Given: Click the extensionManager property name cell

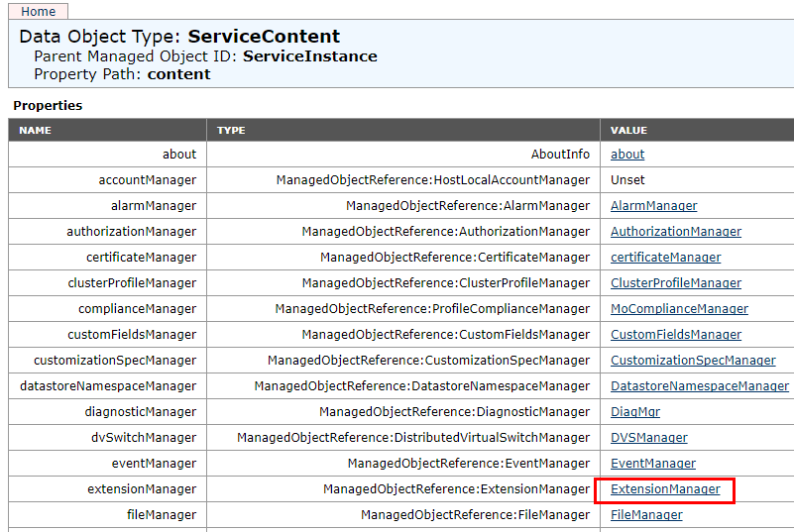Looking at the screenshot, I should point(142,489).
